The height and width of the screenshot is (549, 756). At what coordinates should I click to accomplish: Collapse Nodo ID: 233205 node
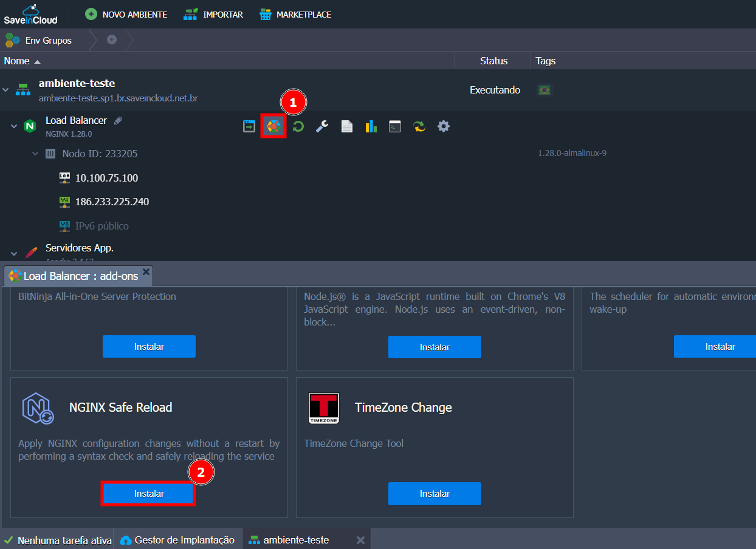coord(35,154)
